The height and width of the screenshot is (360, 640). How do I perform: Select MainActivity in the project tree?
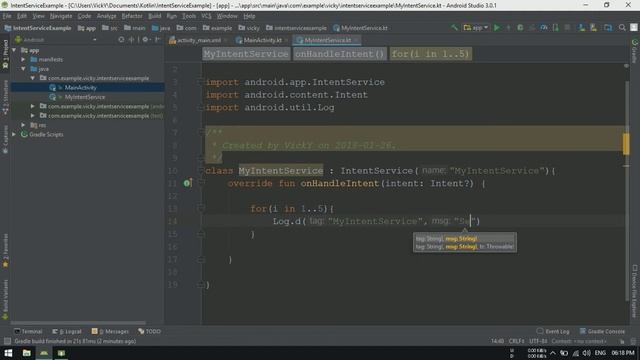click(x=80, y=87)
